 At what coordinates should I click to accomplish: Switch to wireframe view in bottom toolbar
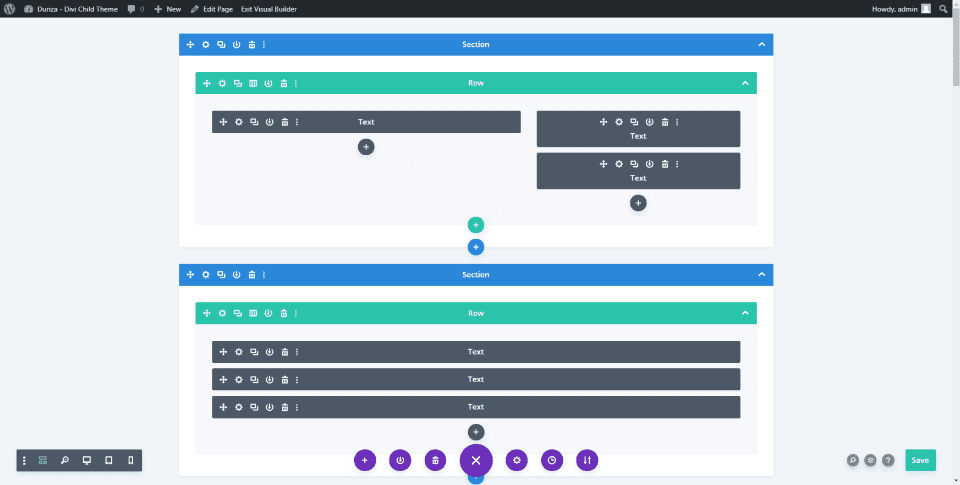(x=43, y=461)
